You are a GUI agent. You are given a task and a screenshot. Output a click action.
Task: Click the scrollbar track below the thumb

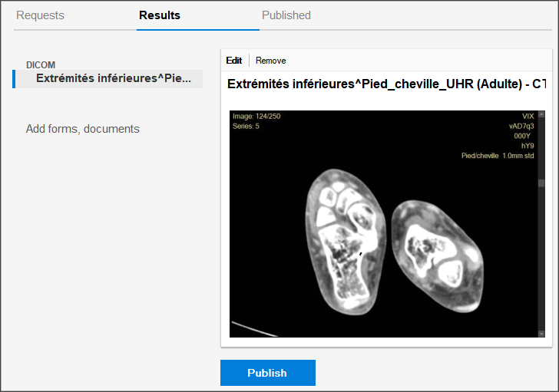(541, 261)
